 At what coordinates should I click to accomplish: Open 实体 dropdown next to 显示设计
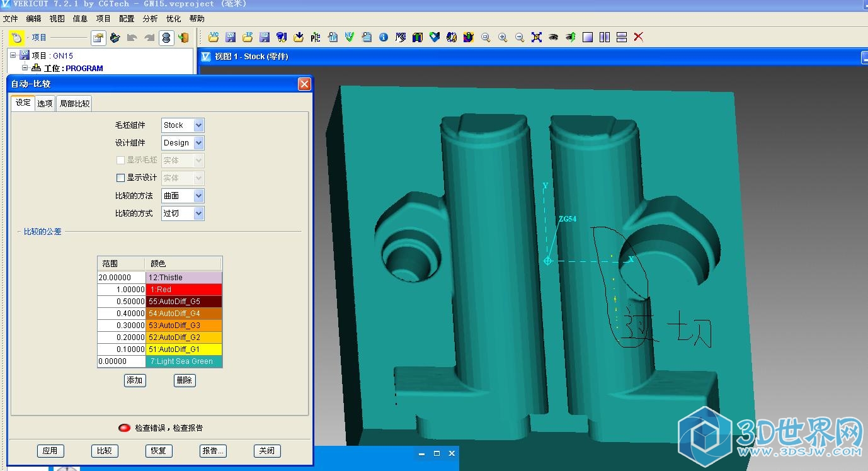[x=183, y=178]
